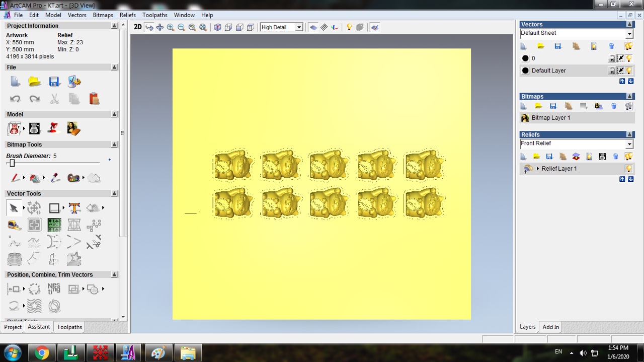Toggle all vector layers visibility bulbs
The image size is (644, 362).
pos(628,46)
